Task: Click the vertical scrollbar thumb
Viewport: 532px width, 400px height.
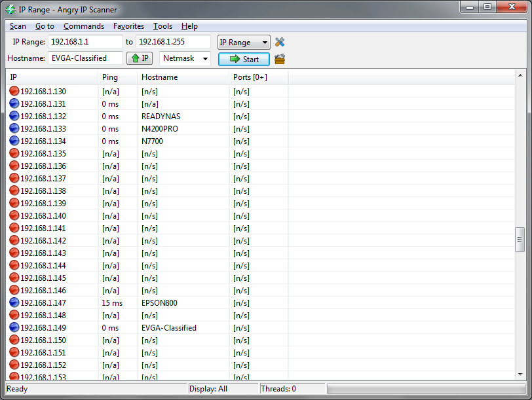Action: click(x=520, y=240)
